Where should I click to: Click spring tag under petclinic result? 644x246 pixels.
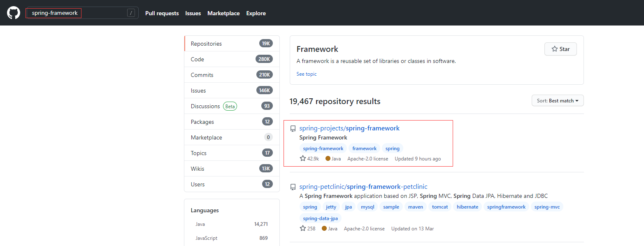pyautogui.click(x=310, y=207)
